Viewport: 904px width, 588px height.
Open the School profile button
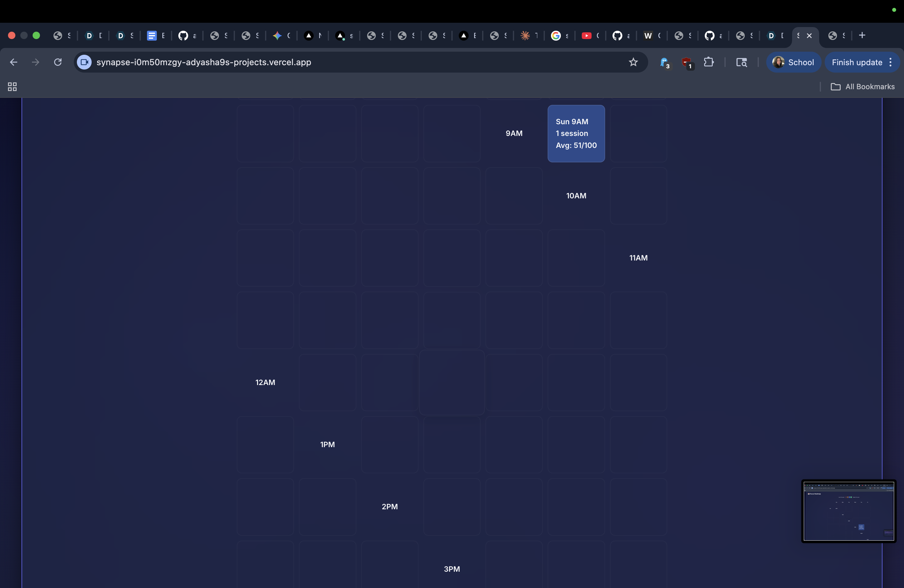[x=794, y=62]
